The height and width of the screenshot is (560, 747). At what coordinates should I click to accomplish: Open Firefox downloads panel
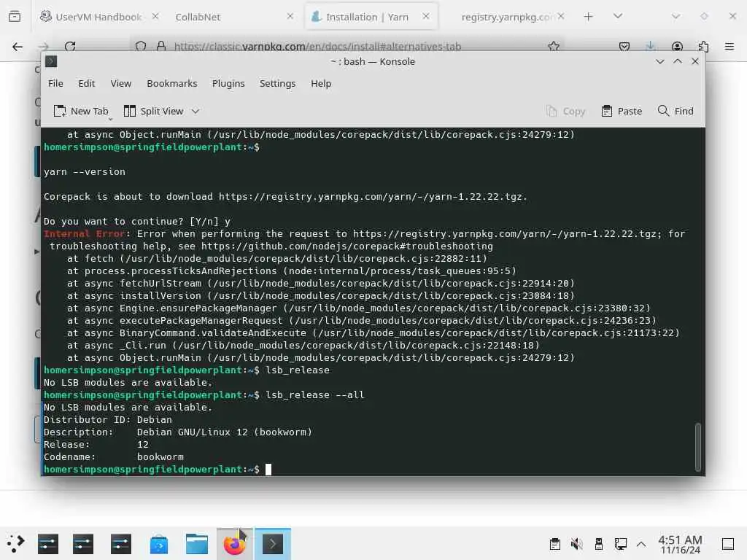click(x=650, y=47)
